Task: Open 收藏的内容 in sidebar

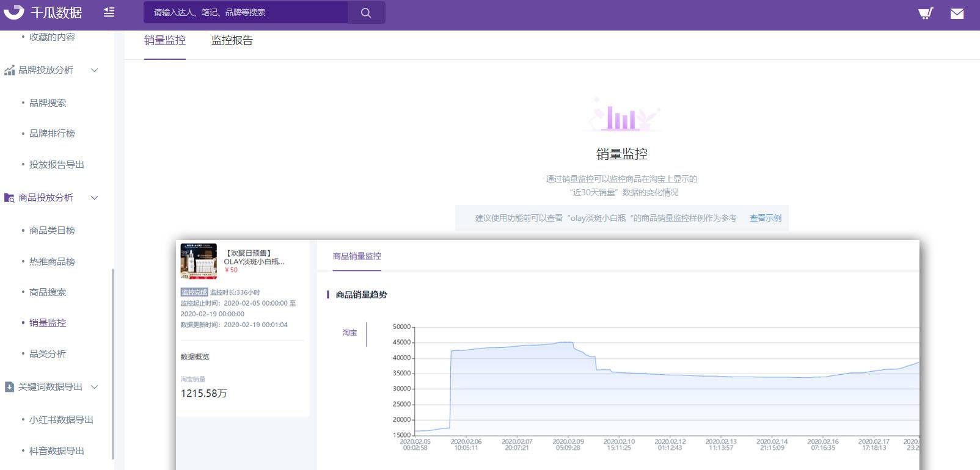Action: pyautogui.click(x=52, y=37)
